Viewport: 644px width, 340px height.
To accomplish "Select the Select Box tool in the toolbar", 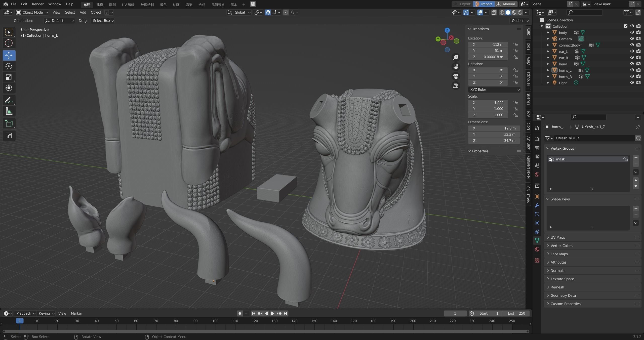I will [x=9, y=32].
